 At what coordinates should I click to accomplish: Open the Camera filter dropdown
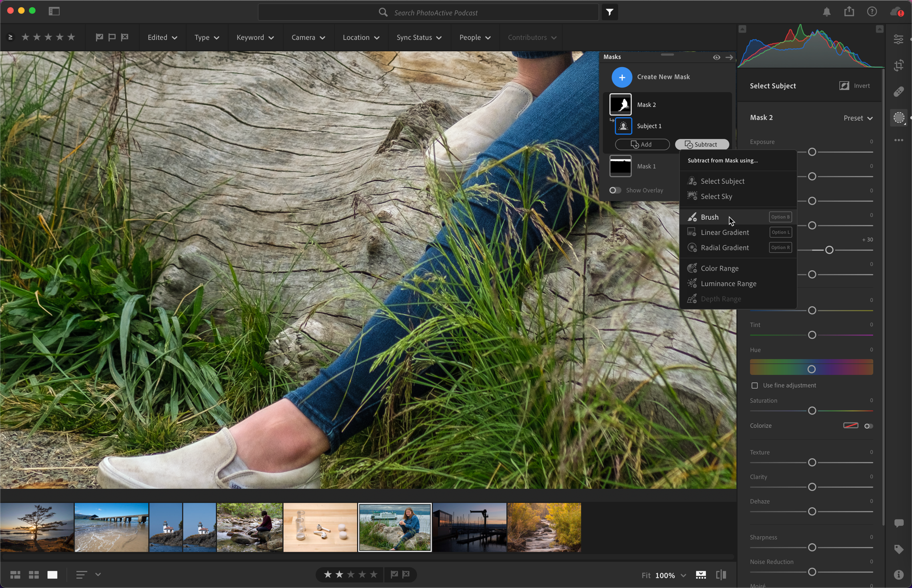pyautogui.click(x=308, y=37)
